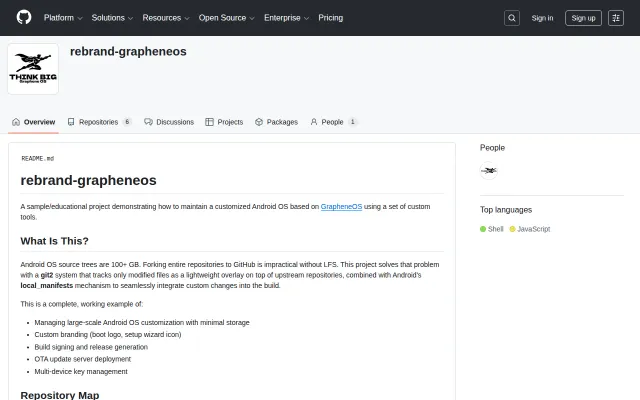Select the Discussions speech-bubble icon
Image resolution: width=640 pixels, height=400 pixels.
(148, 122)
